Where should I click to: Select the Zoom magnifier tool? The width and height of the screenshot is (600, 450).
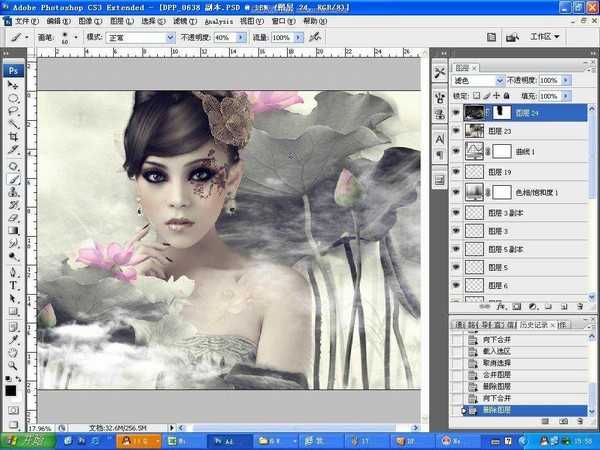(x=14, y=351)
